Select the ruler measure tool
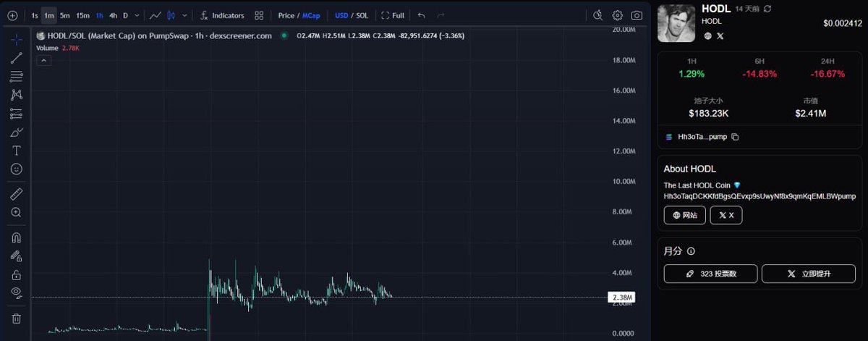 (x=16, y=194)
